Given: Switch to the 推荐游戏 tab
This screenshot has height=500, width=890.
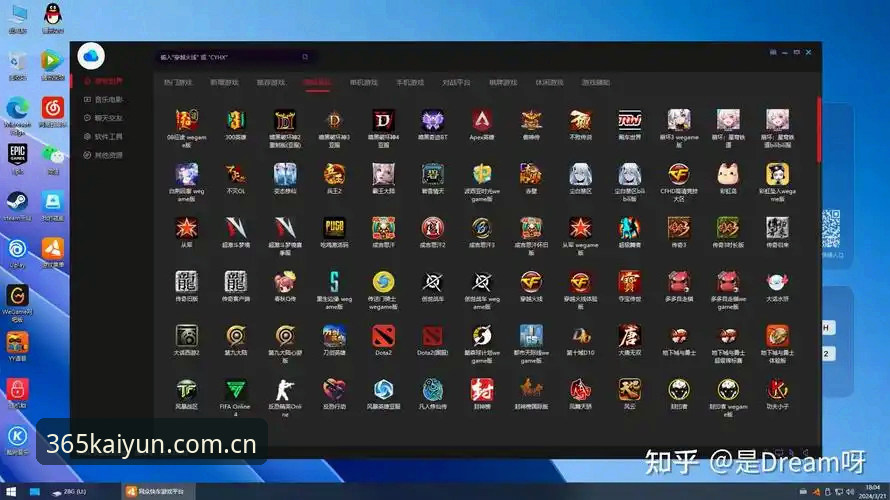Looking at the screenshot, I should pyautogui.click(x=271, y=82).
